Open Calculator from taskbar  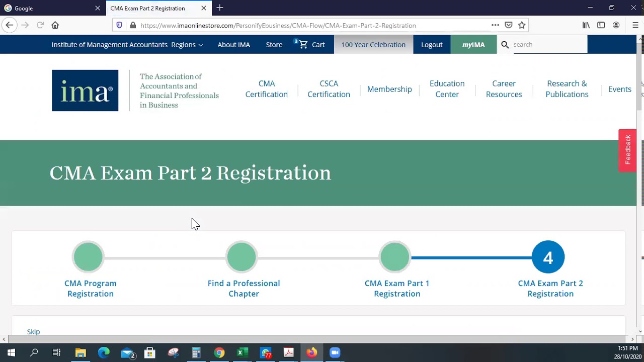click(196, 352)
